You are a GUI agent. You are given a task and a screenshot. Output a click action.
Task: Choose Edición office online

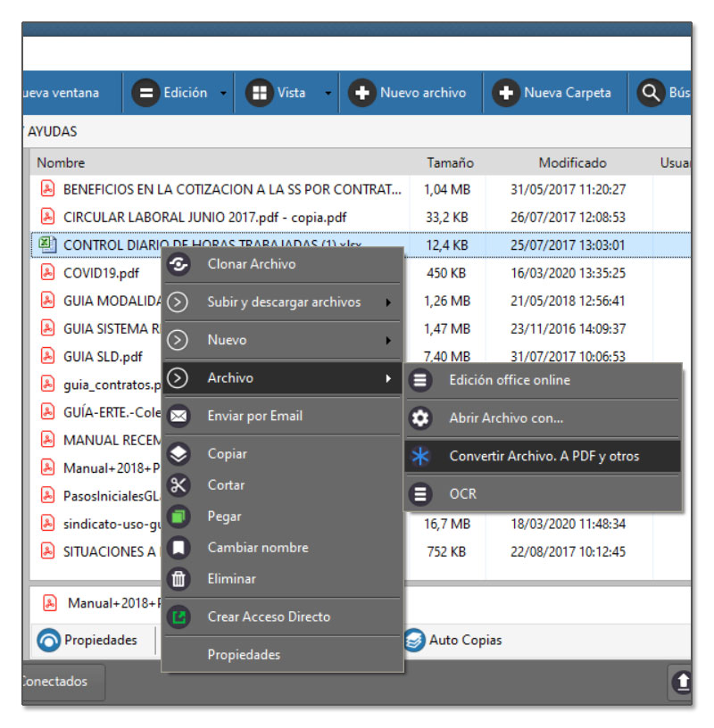click(543, 380)
